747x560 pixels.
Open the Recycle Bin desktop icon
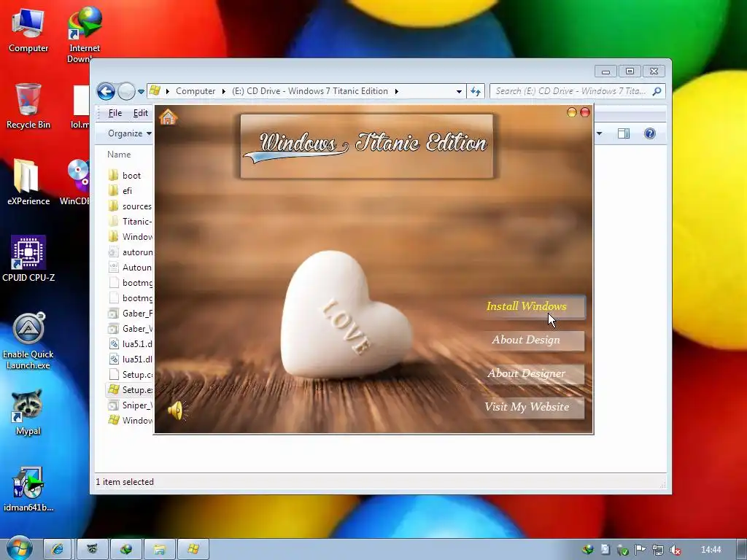(x=28, y=106)
